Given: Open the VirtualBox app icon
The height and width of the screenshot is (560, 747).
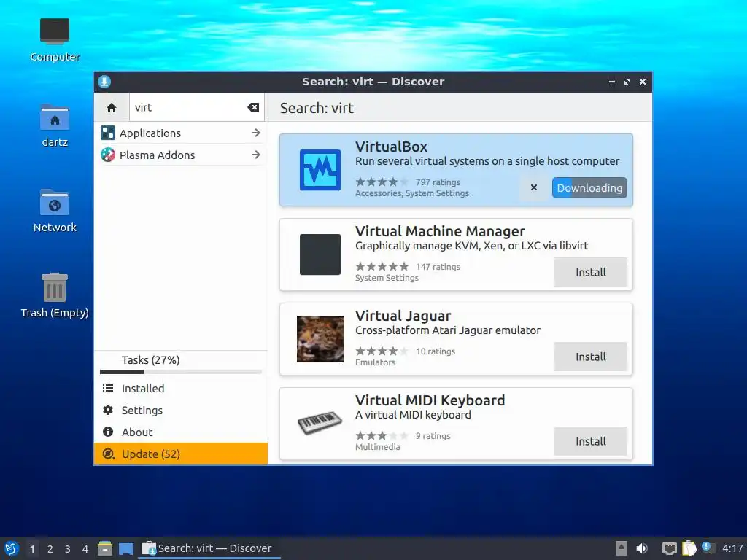Looking at the screenshot, I should point(320,170).
